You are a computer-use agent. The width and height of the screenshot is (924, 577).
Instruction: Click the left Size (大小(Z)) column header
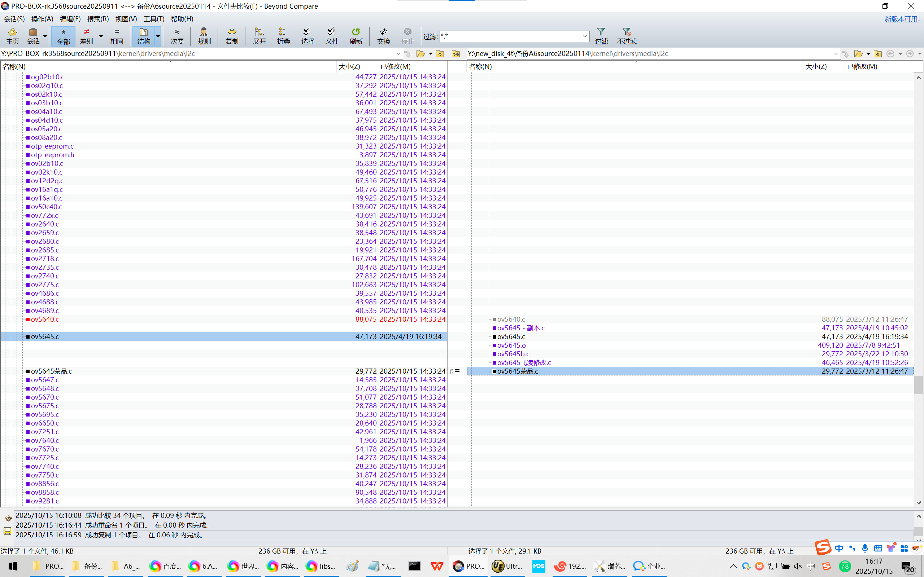coord(349,66)
